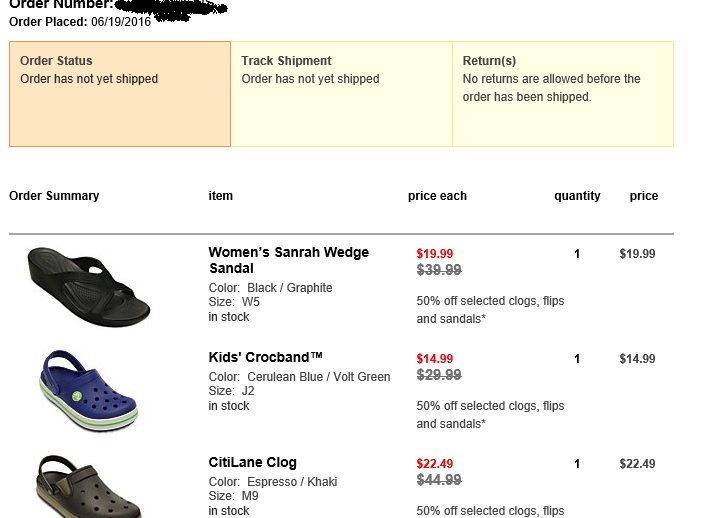Select the Return(s) tab

[x=563, y=94]
